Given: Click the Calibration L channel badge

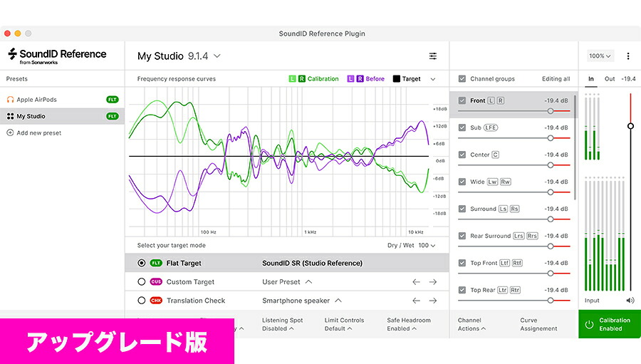Looking at the screenshot, I should click(x=292, y=78).
